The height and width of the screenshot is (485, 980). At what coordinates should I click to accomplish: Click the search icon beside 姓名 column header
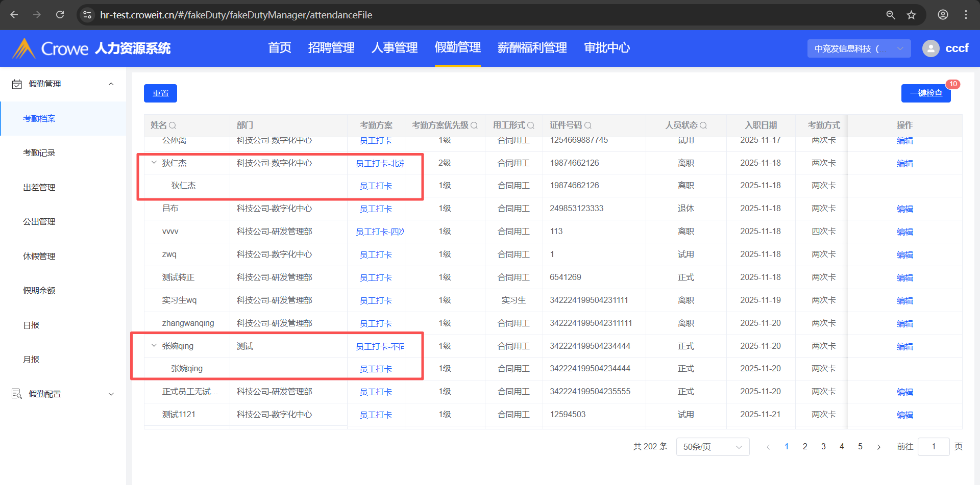pyautogui.click(x=173, y=125)
